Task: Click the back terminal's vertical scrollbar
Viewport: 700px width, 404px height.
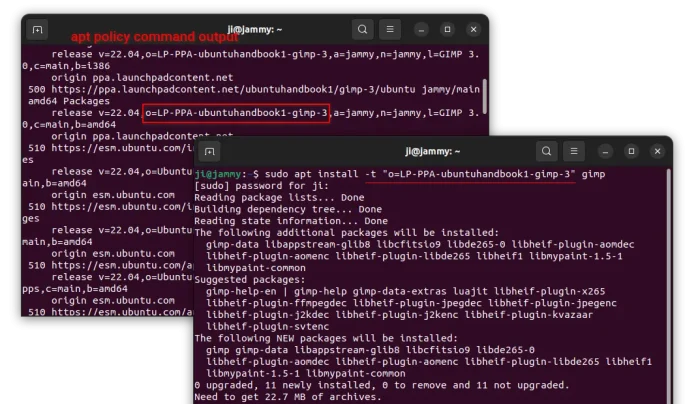Action: pyautogui.click(x=485, y=96)
